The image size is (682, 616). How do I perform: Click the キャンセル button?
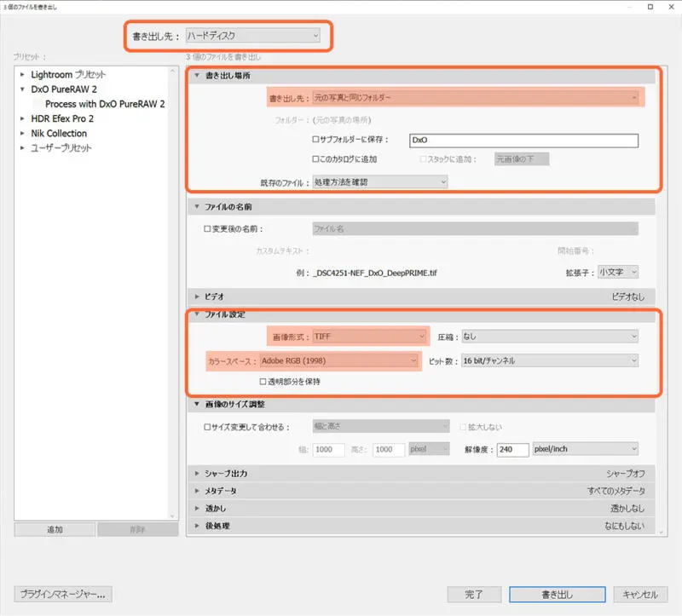pyautogui.click(x=640, y=594)
